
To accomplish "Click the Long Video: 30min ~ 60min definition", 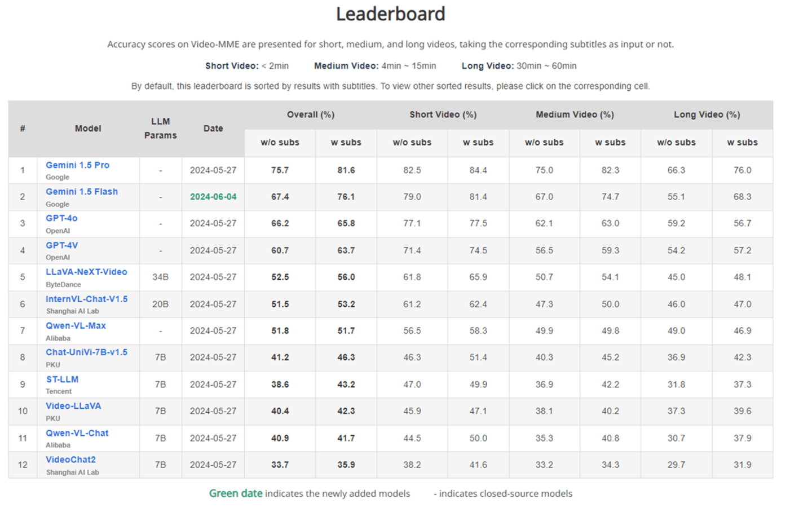I will tap(519, 66).
